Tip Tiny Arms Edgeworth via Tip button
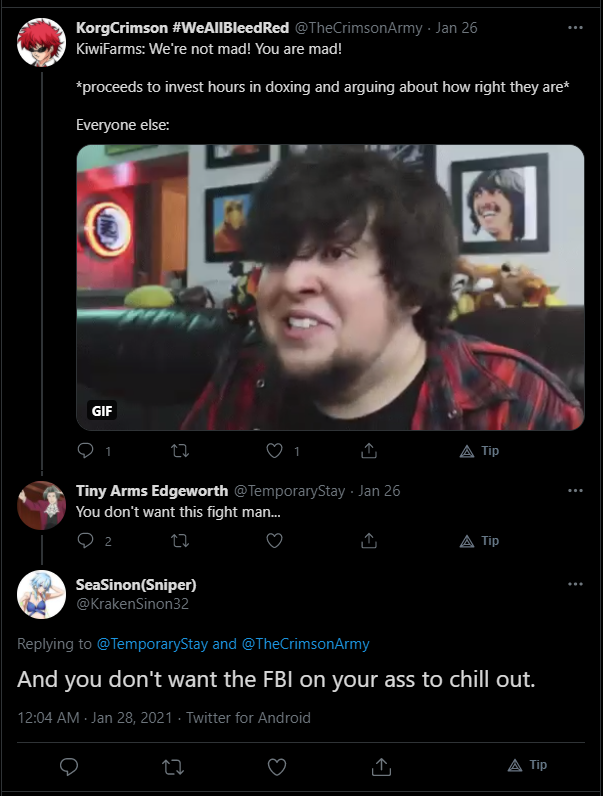603x796 pixels. [x=479, y=541]
